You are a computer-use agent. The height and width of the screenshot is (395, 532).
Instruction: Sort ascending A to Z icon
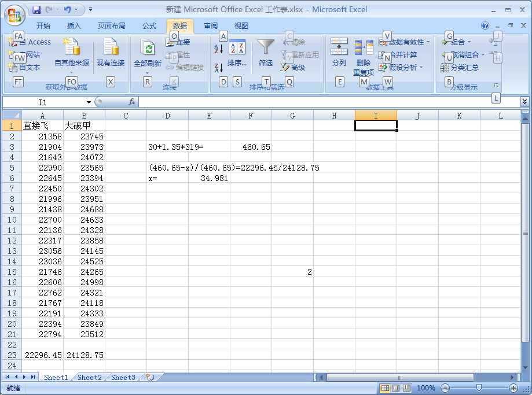tap(218, 49)
